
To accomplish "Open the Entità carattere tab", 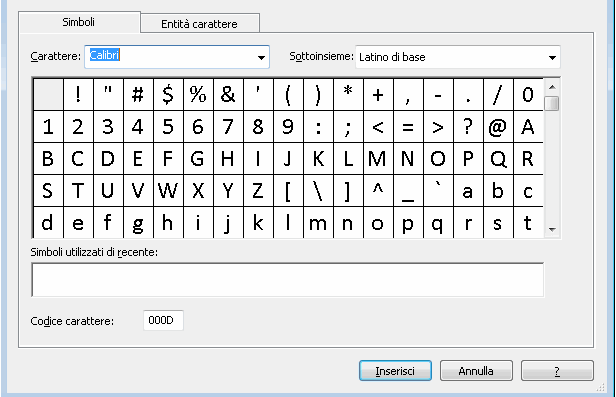I will 200,24.
